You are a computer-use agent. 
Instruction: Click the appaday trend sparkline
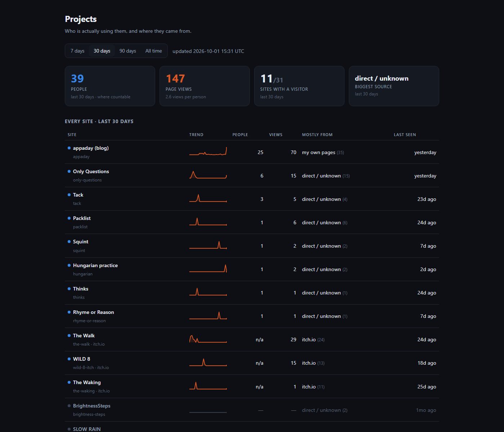click(x=208, y=151)
